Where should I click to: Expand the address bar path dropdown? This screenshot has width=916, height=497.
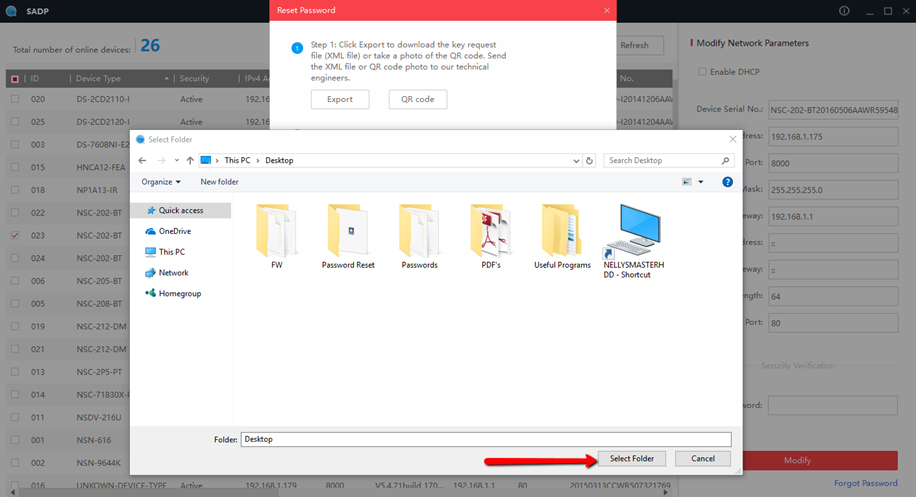pyautogui.click(x=576, y=160)
